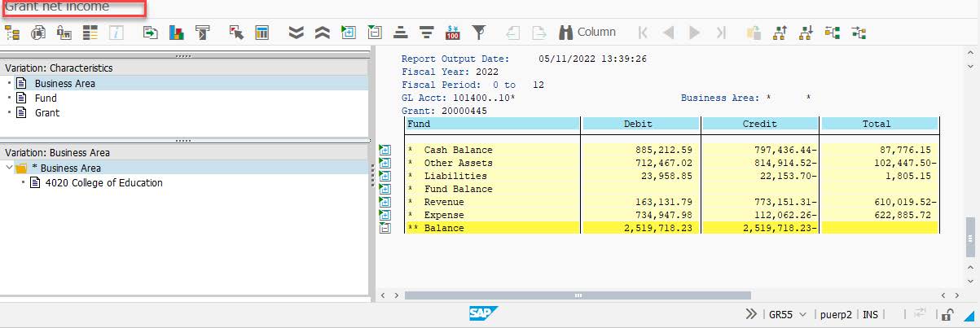Go to next column arrow icon
This screenshot has height=328, width=980.
(695, 33)
